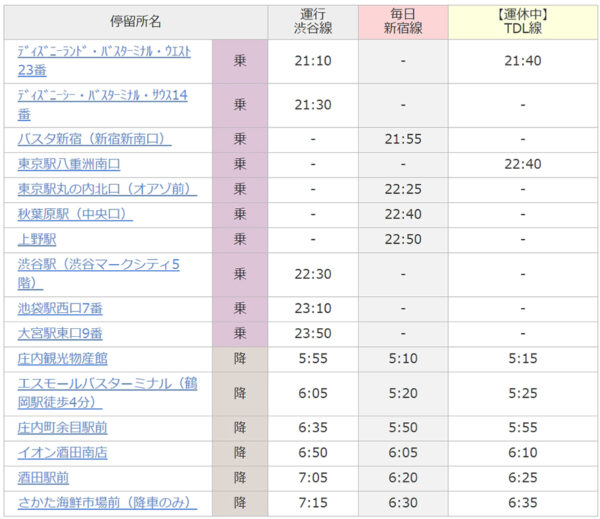Open the 庄内観光物産館 stop link

tap(62, 358)
